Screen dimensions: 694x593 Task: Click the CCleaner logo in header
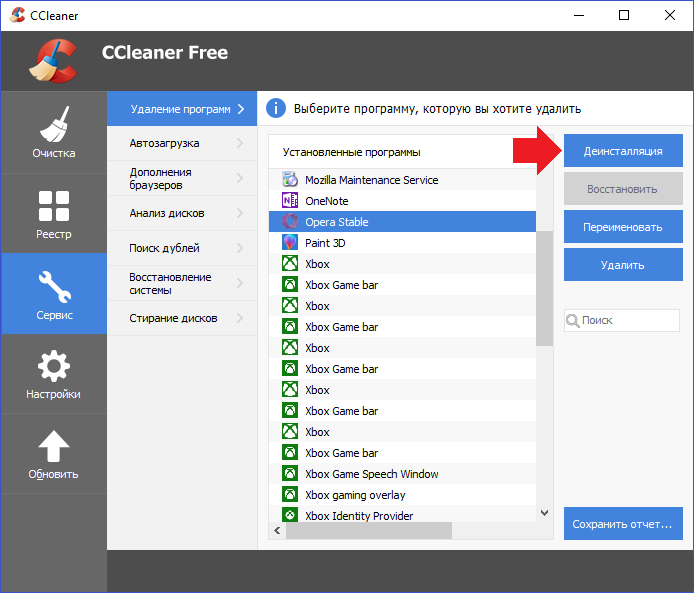point(54,61)
